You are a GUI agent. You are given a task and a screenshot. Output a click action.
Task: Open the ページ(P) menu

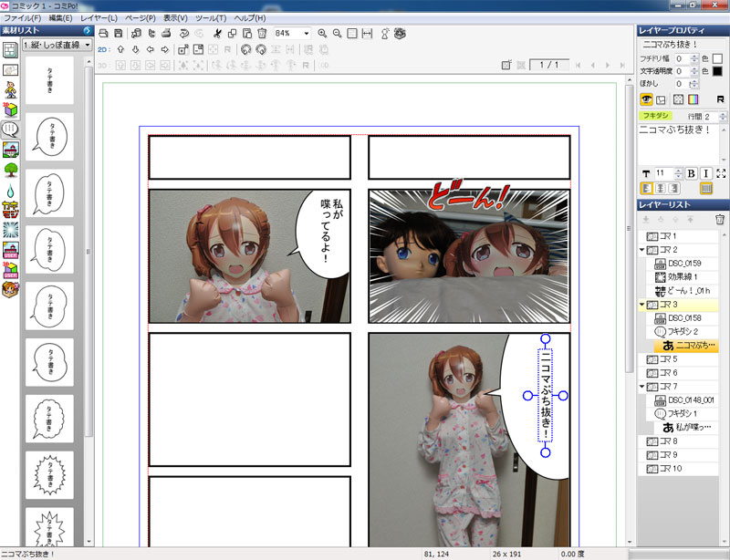click(x=141, y=18)
